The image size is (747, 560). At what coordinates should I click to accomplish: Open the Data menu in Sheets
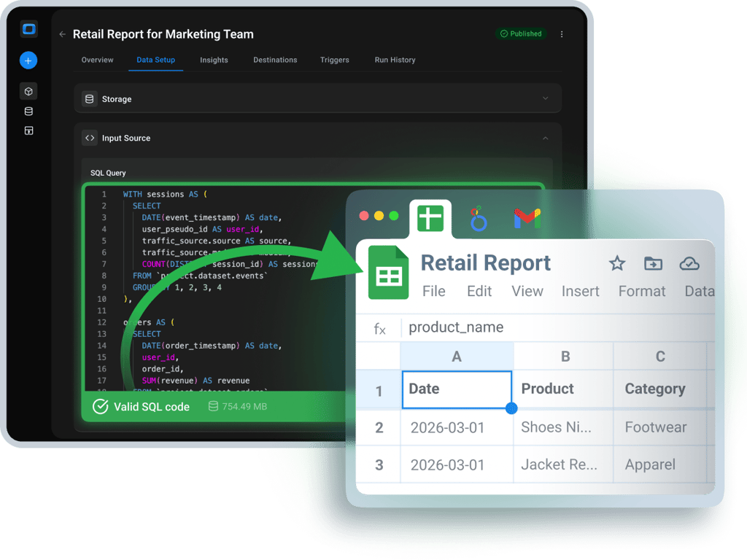tap(699, 291)
